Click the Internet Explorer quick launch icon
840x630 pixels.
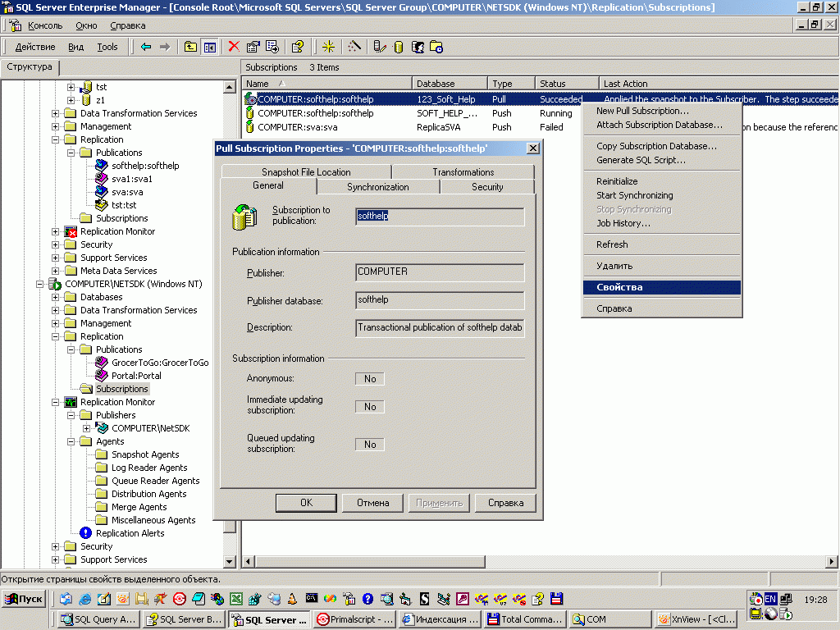pos(84,599)
